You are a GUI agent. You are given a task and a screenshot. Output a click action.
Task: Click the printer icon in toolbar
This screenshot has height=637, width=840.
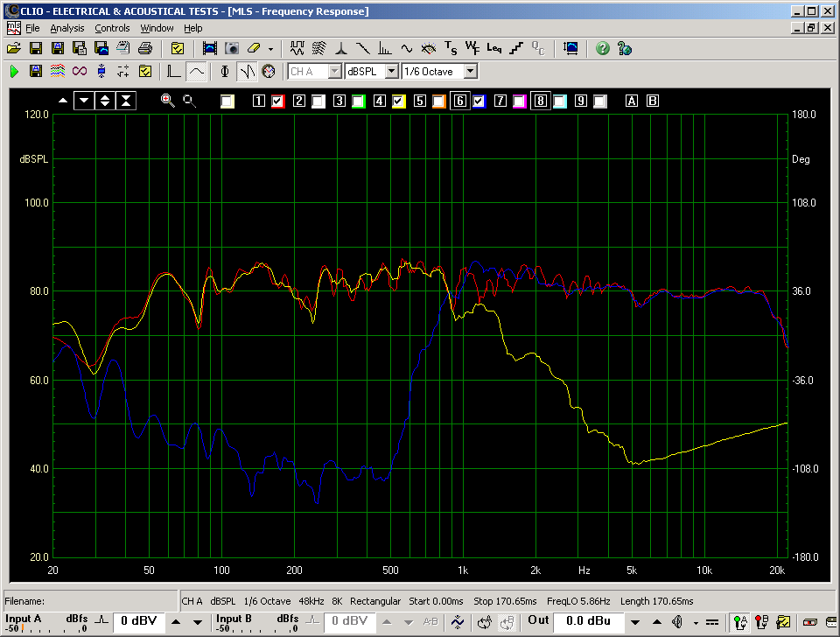(145, 48)
